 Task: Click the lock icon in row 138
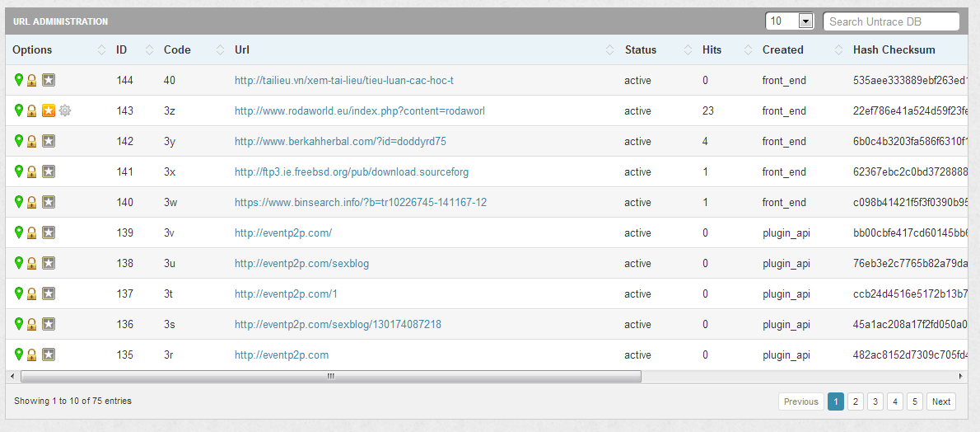[31, 263]
